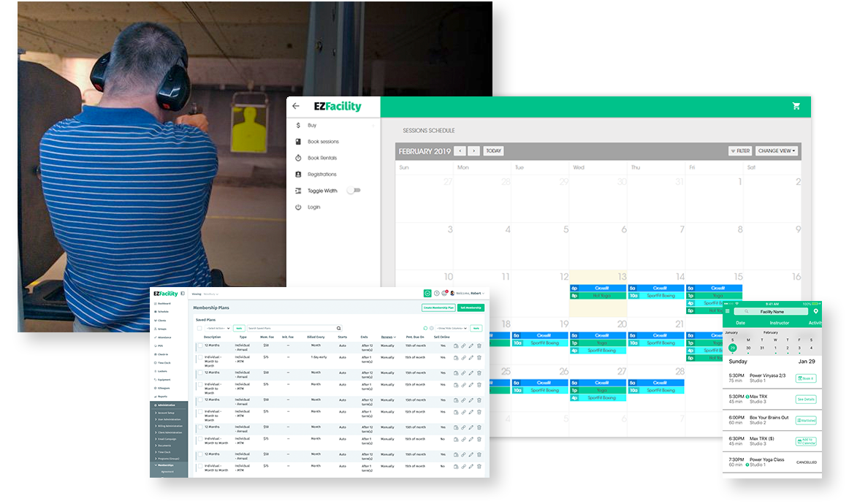Click the Book Rentals stopwatch icon
Image resolution: width=849 pixels, height=504 pixels.
click(x=298, y=158)
